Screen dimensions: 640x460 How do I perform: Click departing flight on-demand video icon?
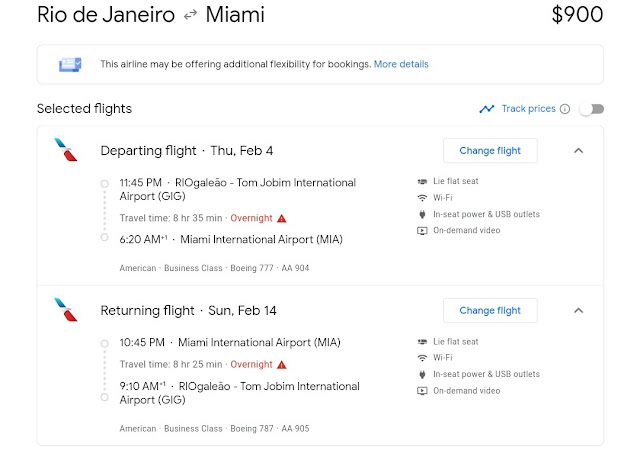[x=422, y=231]
